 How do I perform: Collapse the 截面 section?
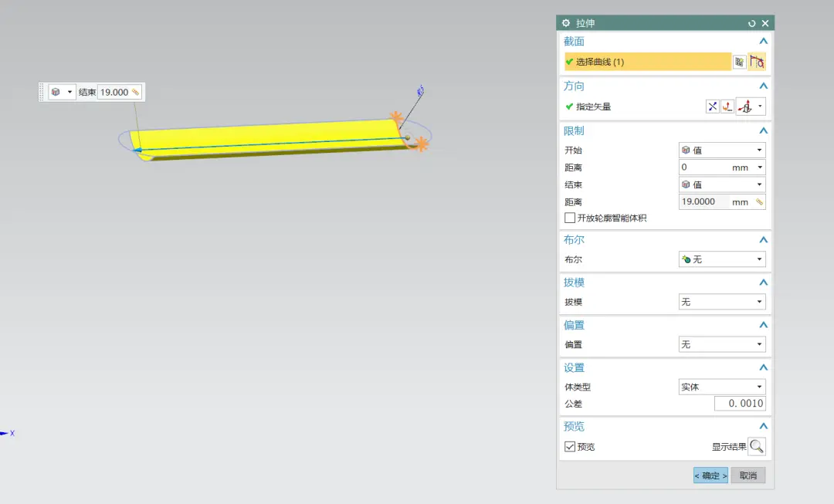pos(763,41)
